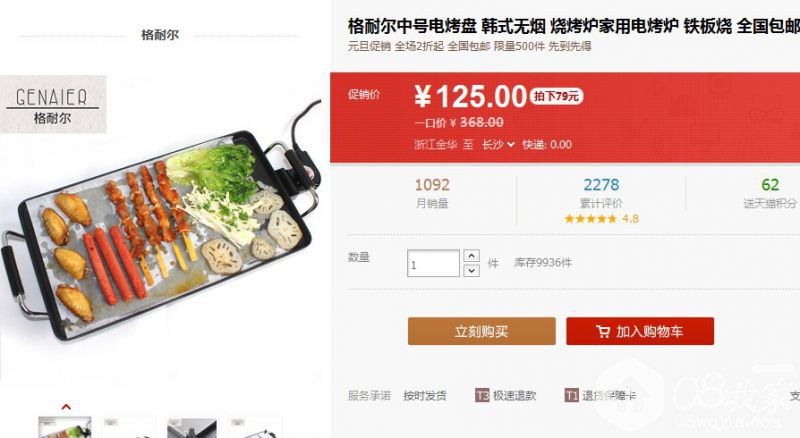Click the 加入购物车 add to cart button
This screenshot has width=800, height=438.
coord(640,331)
